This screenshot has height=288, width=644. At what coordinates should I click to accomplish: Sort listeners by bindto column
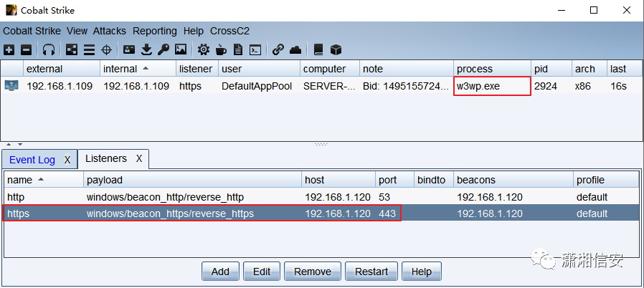click(434, 180)
